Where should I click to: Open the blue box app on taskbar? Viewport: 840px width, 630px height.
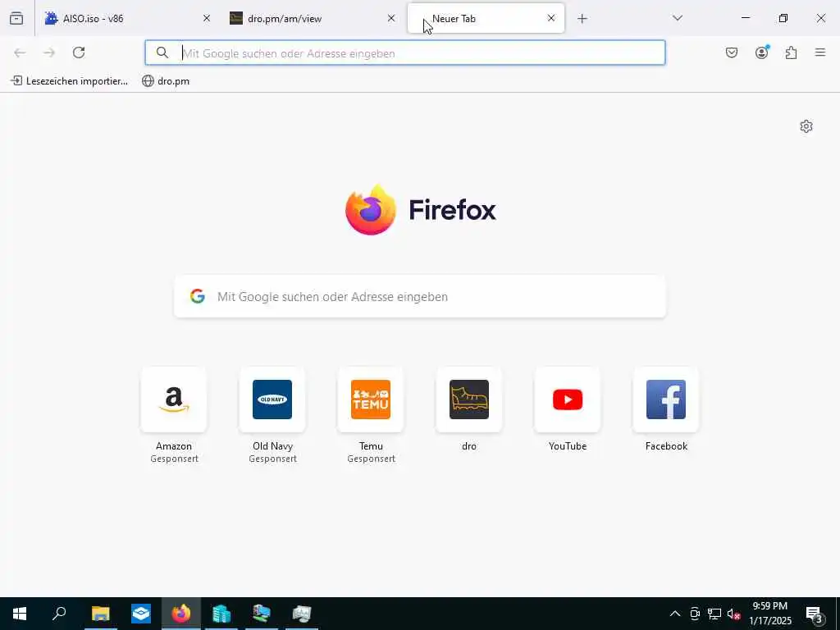(141, 614)
